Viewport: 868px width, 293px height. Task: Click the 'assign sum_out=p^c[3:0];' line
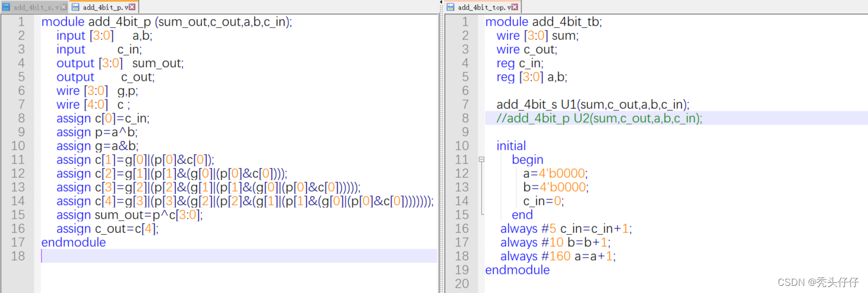130,215
